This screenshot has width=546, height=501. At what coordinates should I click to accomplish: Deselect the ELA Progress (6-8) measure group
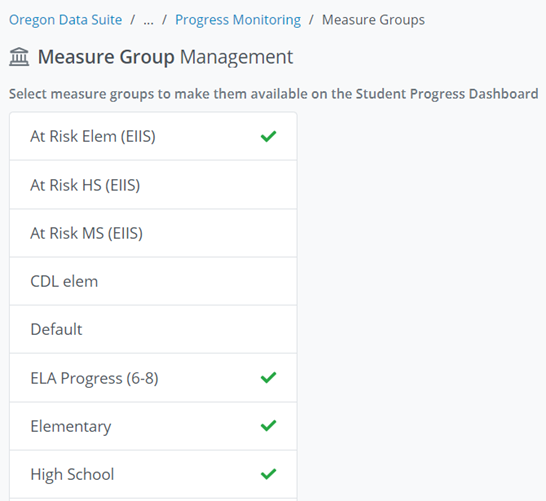pos(153,378)
